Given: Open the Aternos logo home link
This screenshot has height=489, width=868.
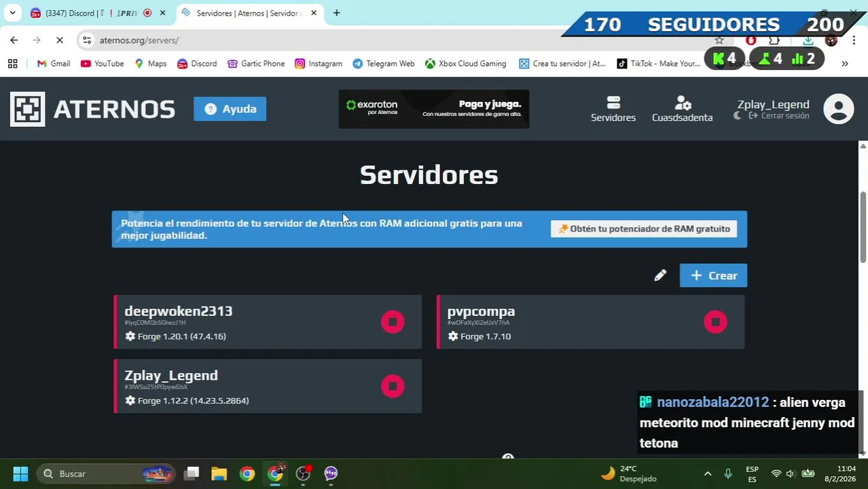Looking at the screenshot, I should (92, 109).
